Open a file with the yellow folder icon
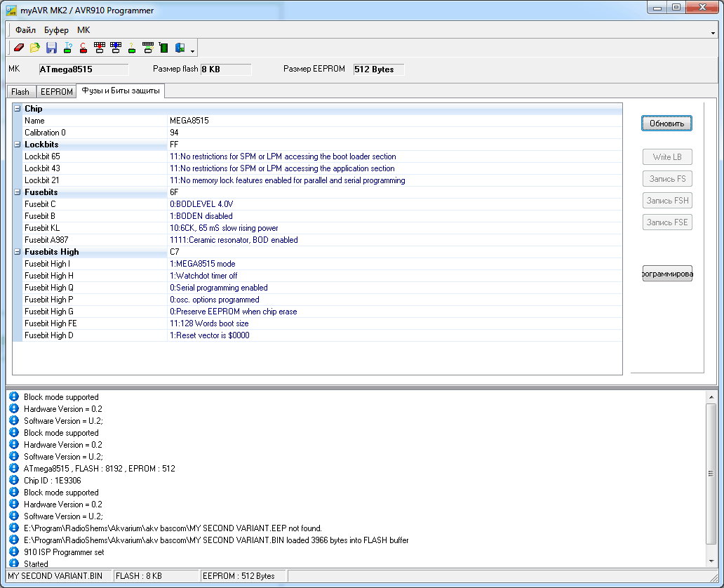The height and width of the screenshot is (588, 724). 35,48
